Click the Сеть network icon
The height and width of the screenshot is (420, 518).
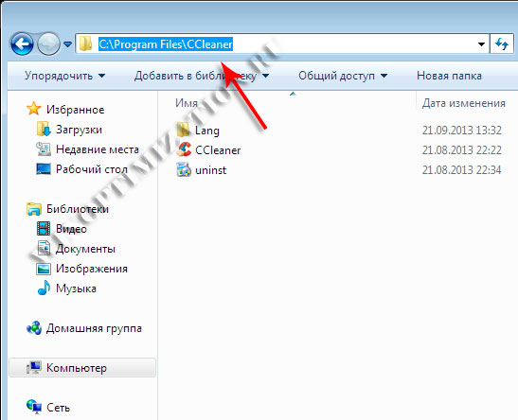pos(34,407)
